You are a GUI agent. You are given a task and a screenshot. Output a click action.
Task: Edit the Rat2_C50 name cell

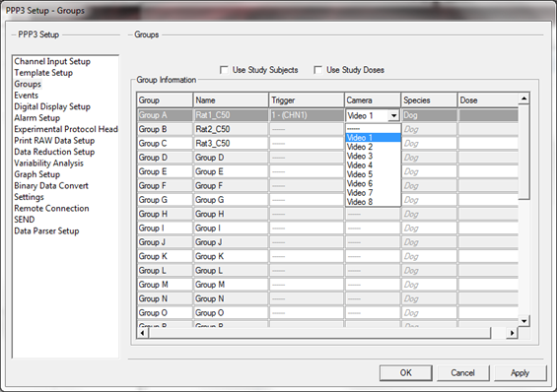point(231,129)
